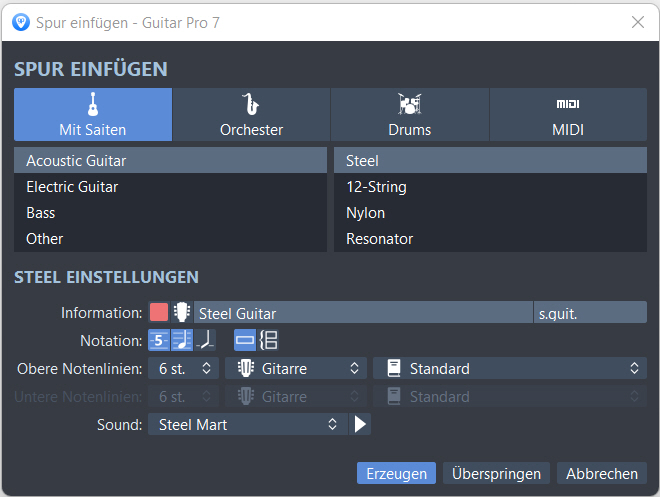Select the grand staff layout icon
The height and width of the screenshot is (497, 660).
268,340
